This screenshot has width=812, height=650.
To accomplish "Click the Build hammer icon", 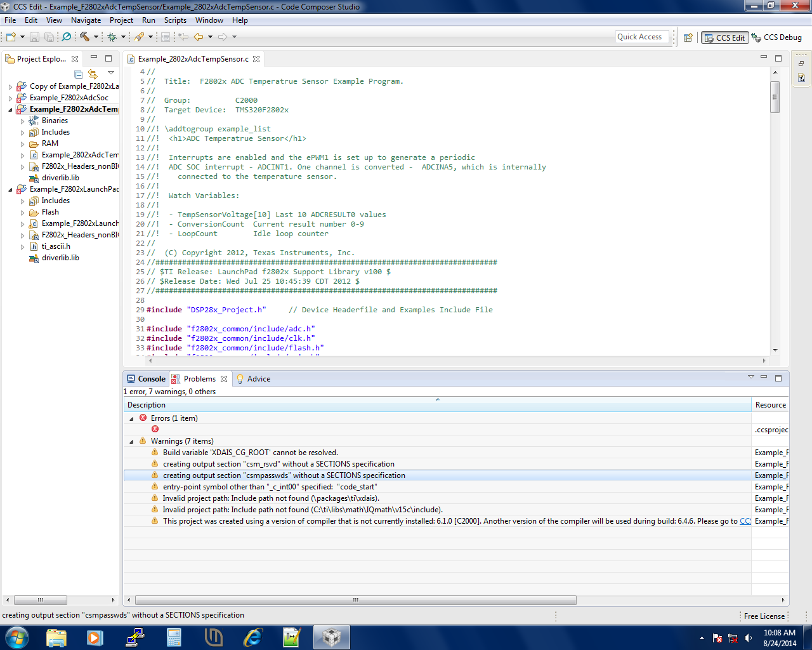I will point(84,37).
